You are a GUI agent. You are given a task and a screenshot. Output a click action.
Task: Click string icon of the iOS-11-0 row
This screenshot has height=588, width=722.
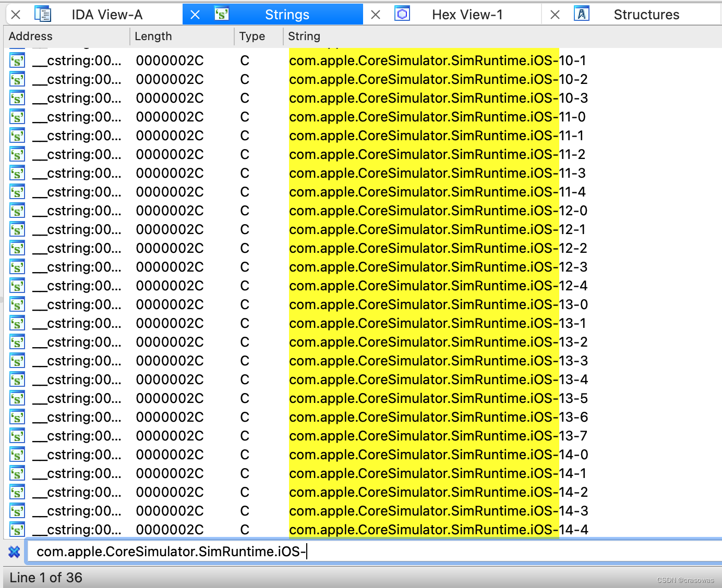tap(17, 117)
